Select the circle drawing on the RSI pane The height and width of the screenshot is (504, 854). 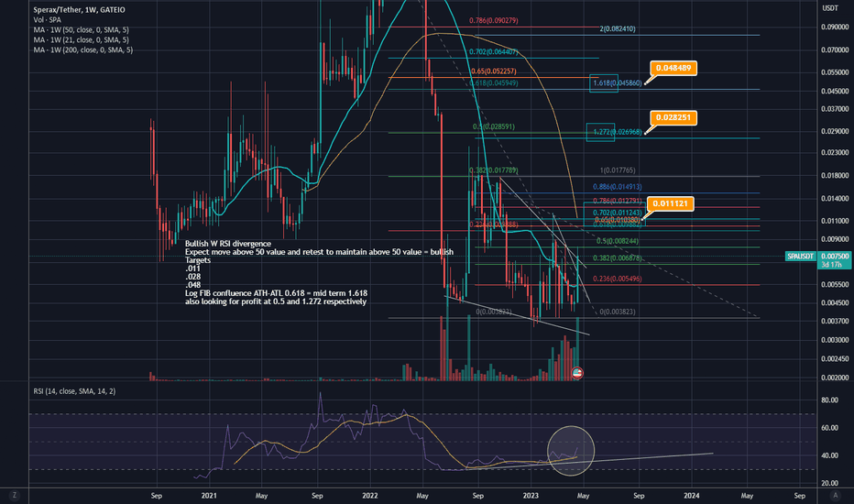(571, 451)
